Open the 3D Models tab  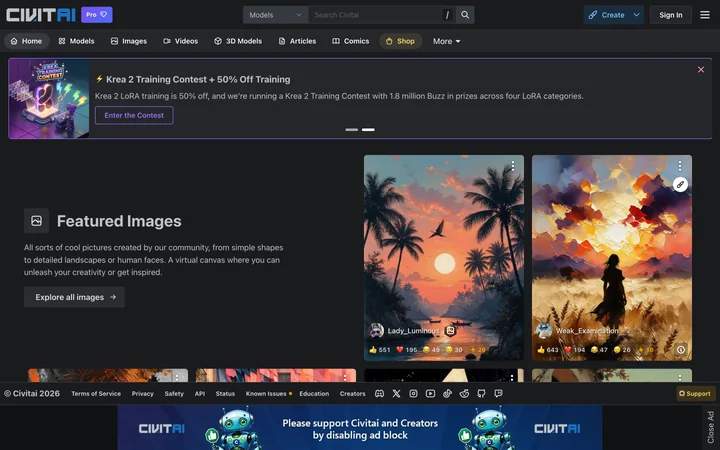click(238, 41)
